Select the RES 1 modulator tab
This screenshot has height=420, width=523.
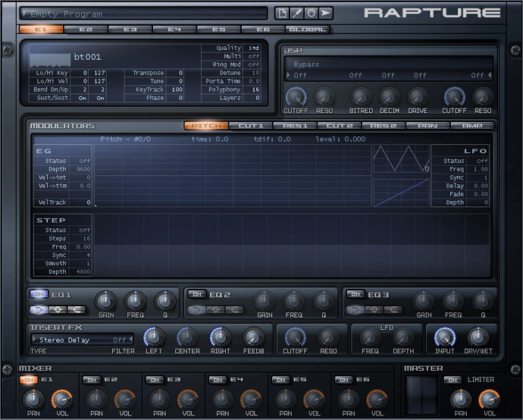click(295, 126)
